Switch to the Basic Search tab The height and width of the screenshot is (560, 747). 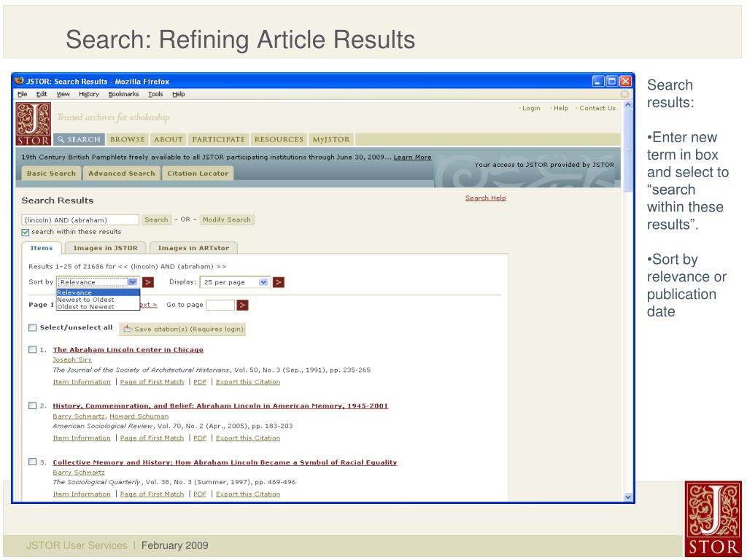pyautogui.click(x=52, y=174)
